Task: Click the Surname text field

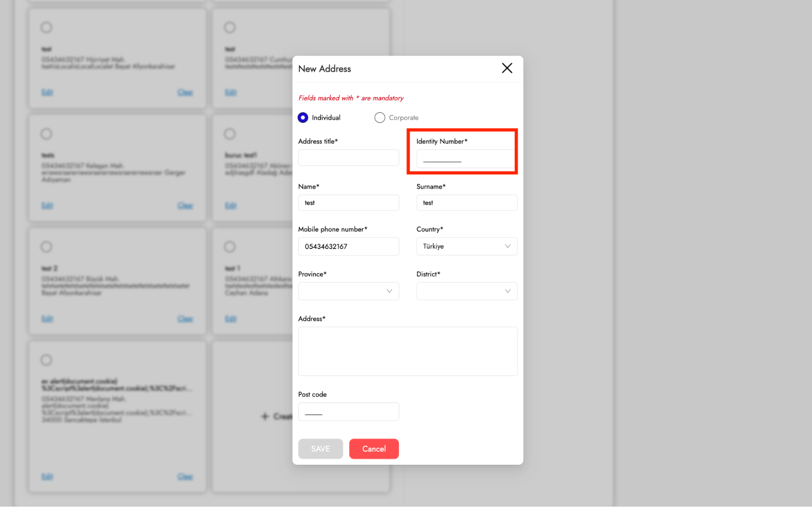Action: (x=466, y=203)
